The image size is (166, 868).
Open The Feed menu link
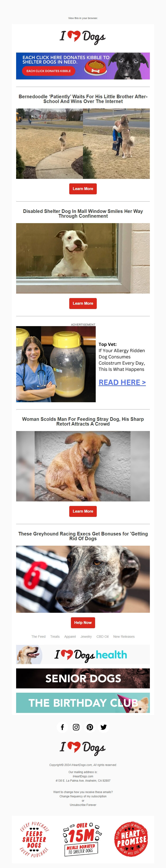[38, 637]
